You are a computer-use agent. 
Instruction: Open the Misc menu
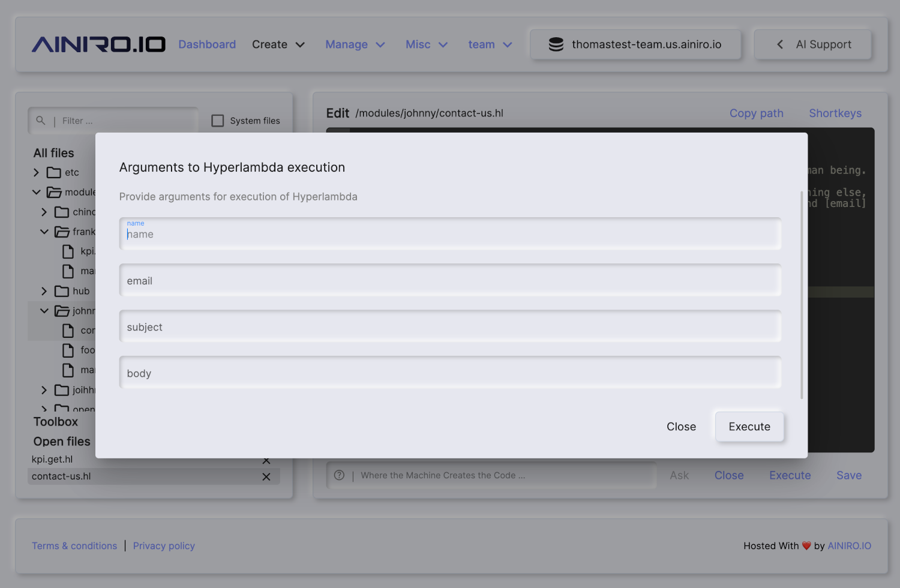[426, 44]
